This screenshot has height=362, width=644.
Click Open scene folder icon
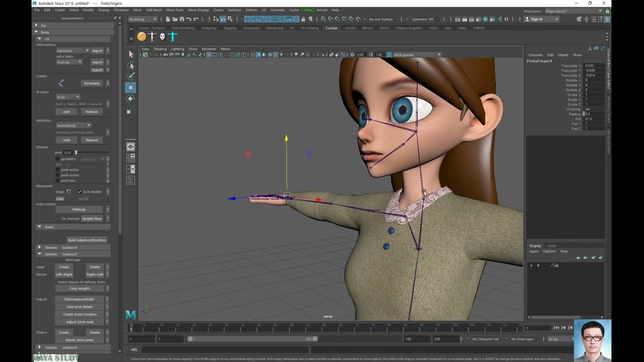point(175,19)
